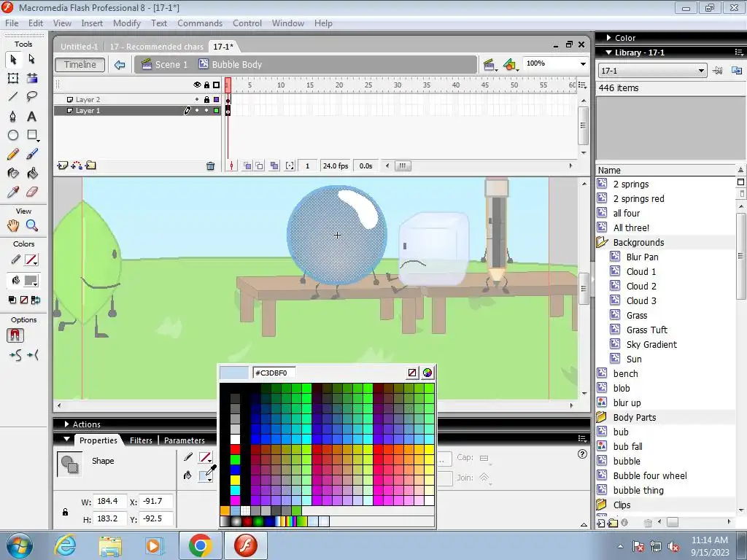Select the Subselection tool
This screenshot has width=747, height=560.
pos(32,59)
